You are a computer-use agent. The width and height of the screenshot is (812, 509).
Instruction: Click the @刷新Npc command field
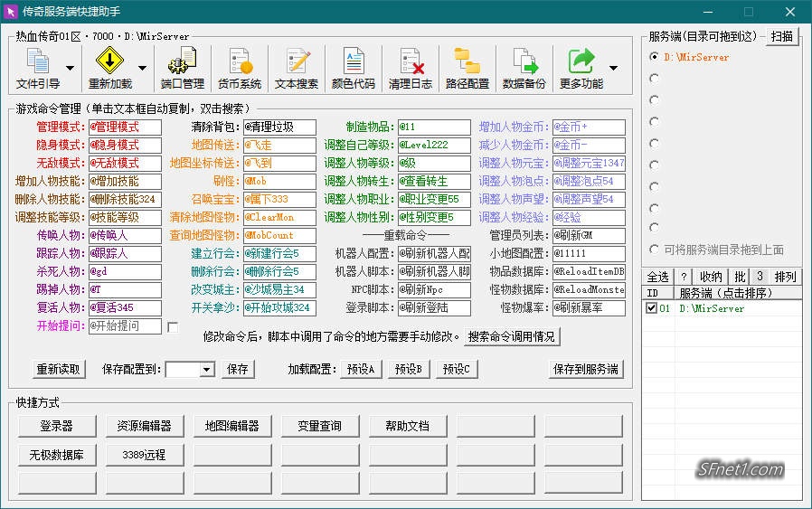[434, 290]
